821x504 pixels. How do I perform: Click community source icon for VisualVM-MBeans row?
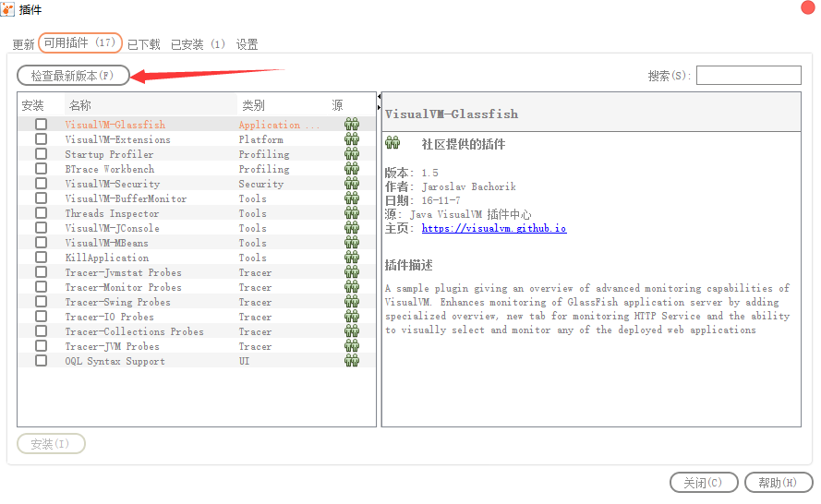[x=352, y=242]
